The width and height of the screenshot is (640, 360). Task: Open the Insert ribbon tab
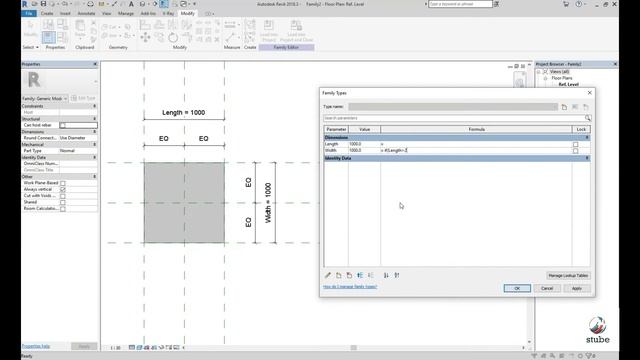click(x=65, y=13)
